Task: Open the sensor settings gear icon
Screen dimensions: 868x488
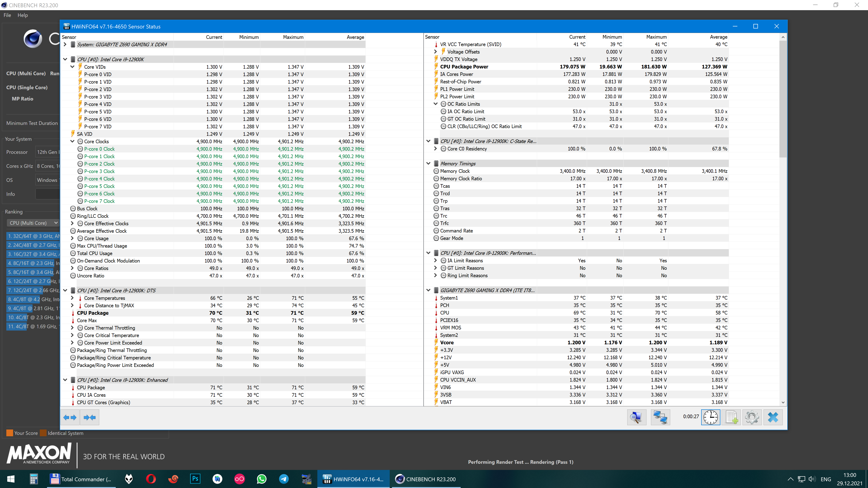Action: [752, 417]
